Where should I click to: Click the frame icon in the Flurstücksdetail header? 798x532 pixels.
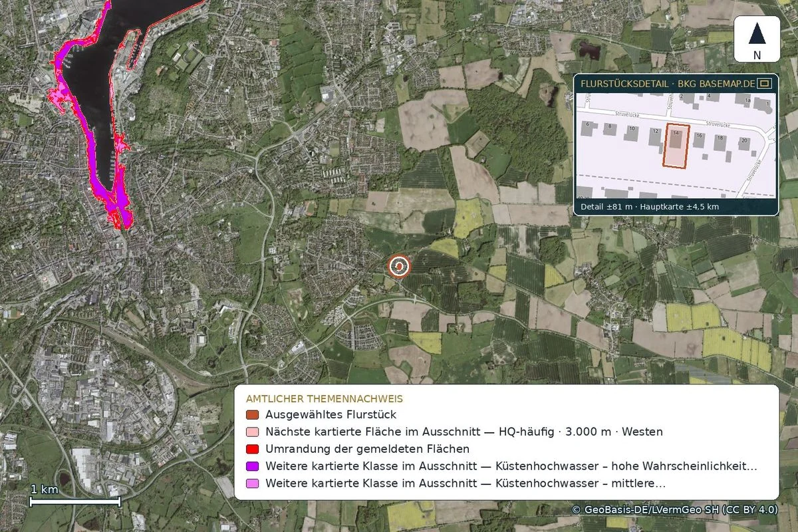765,83
